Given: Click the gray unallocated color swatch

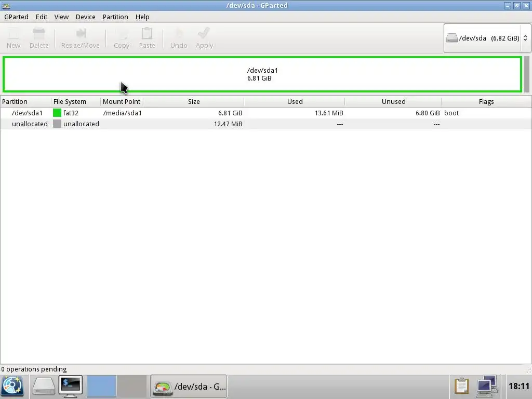Looking at the screenshot, I should 57,124.
